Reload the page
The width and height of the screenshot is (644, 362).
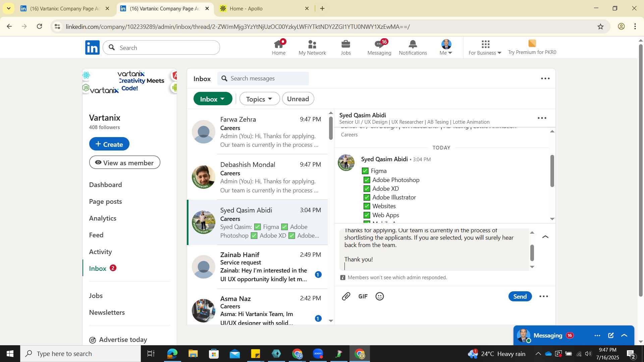point(40,26)
